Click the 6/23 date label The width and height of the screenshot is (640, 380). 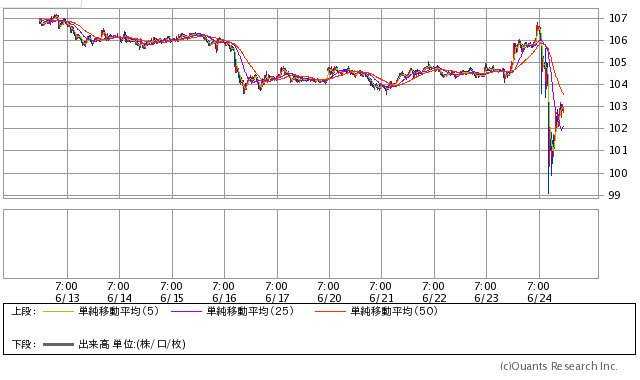(x=486, y=298)
